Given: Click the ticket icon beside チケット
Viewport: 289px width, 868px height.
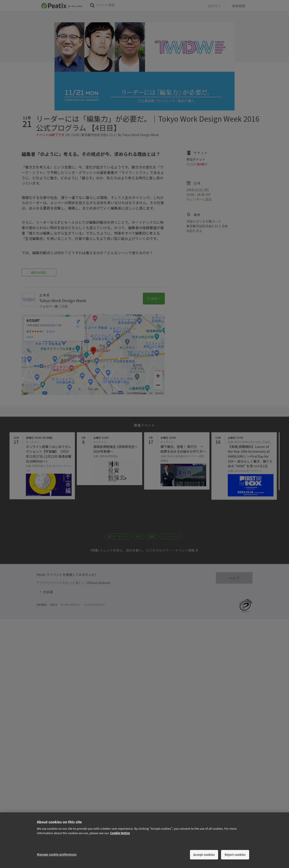Looking at the screenshot, I should pos(189,153).
